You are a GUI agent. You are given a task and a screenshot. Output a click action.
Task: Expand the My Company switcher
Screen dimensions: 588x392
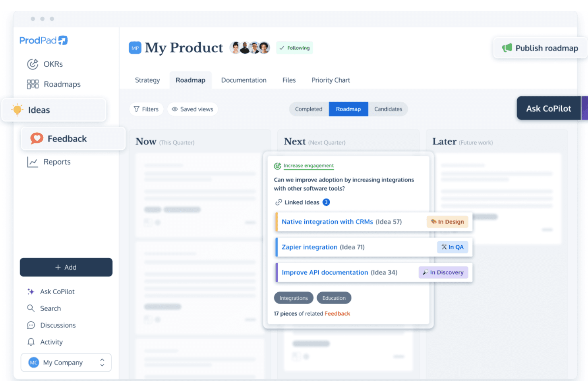click(x=66, y=363)
